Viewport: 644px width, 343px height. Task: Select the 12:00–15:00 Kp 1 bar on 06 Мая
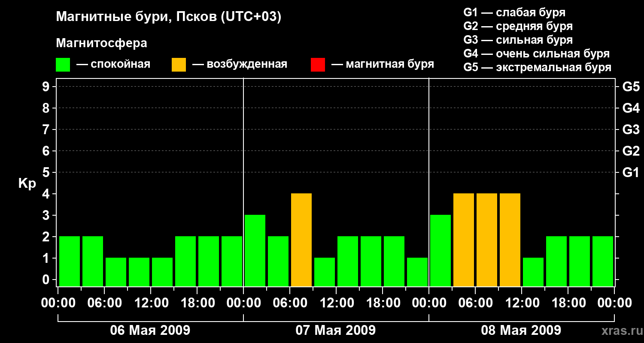(x=162, y=272)
